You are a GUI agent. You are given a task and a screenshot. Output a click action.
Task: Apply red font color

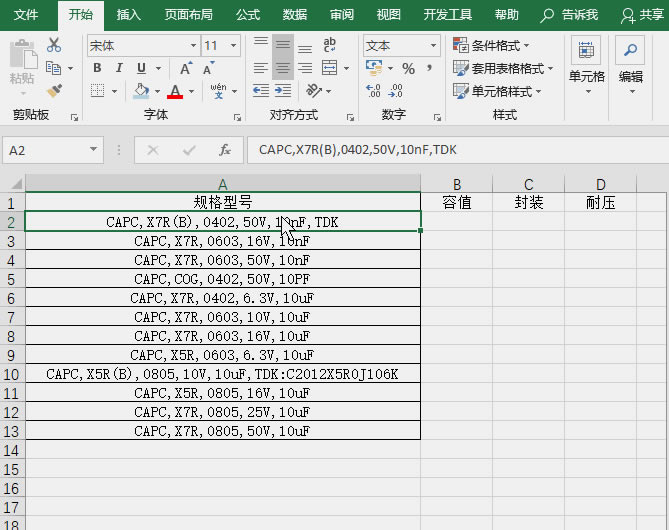click(x=175, y=91)
